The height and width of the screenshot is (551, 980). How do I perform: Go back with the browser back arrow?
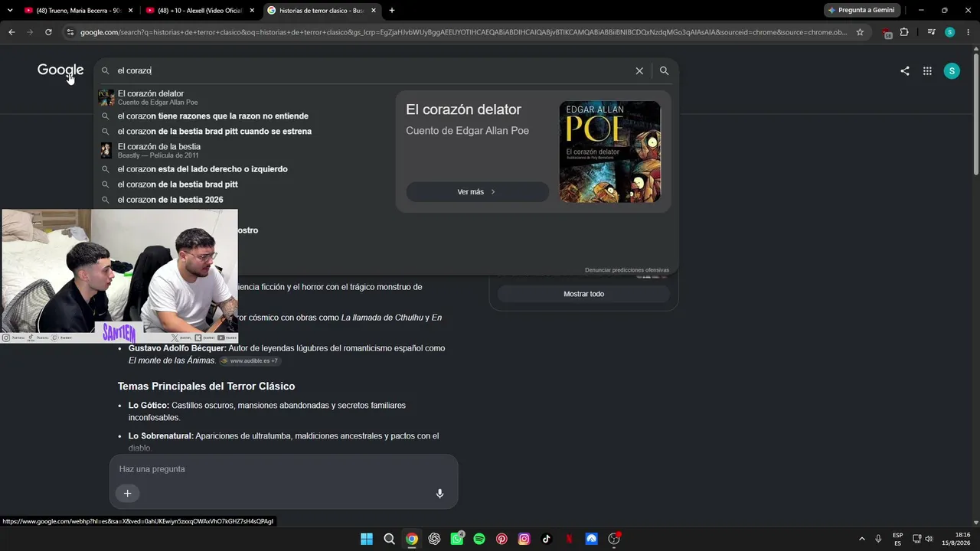tap(11, 32)
